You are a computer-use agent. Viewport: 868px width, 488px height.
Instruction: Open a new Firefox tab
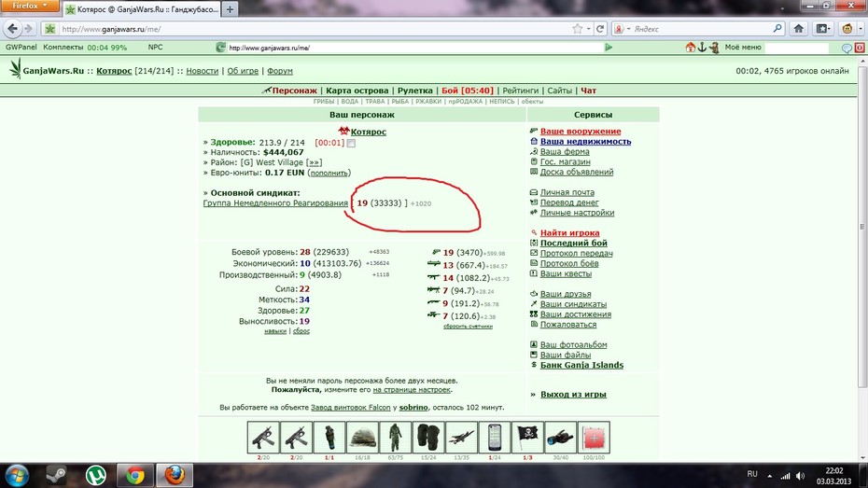[x=230, y=9]
